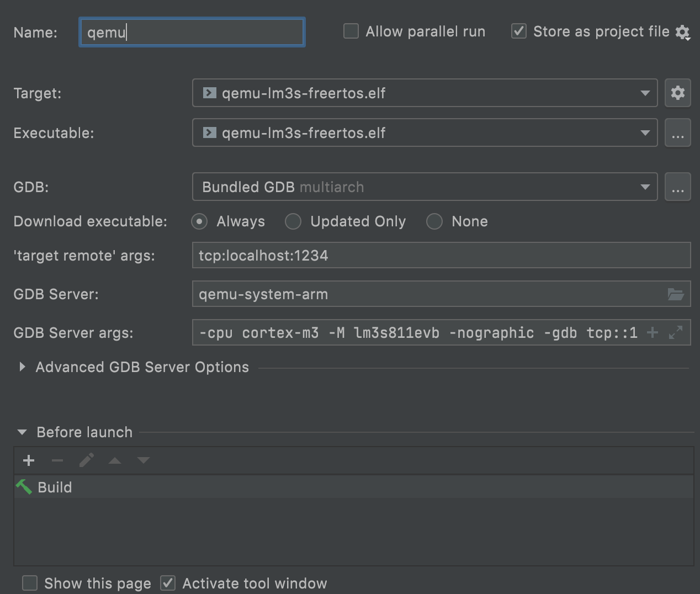Click the green hammer Build icon
This screenshot has height=594, width=700.
point(24,487)
